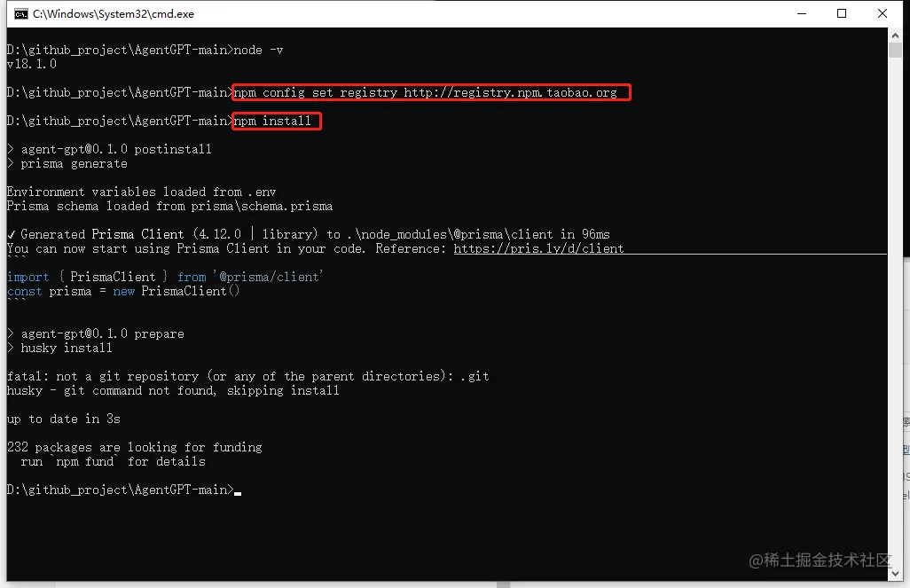Click '232 packages are looking for funding' line
The width and height of the screenshot is (910, 588).
click(x=135, y=447)
